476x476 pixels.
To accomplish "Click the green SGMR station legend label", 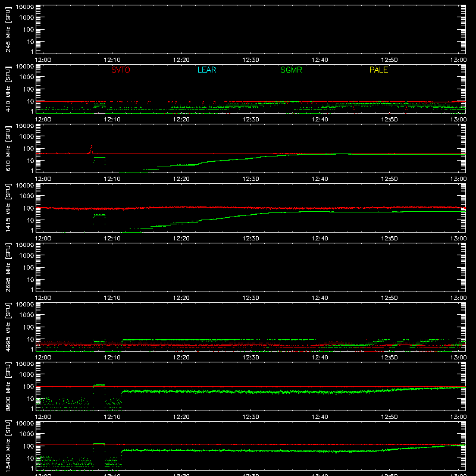I will click(x=291, y=70).
